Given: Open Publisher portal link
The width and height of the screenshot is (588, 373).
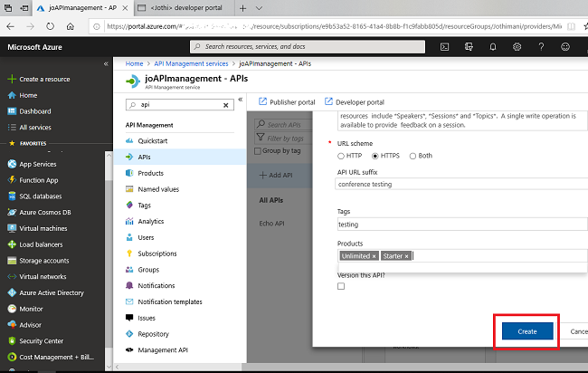Looking at the screenshot, I should (287, 102).
